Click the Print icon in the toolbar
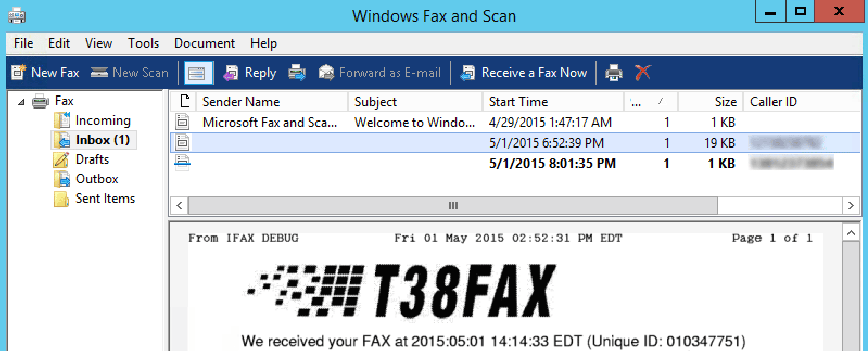The image size is (868, 351). point(614,73)
